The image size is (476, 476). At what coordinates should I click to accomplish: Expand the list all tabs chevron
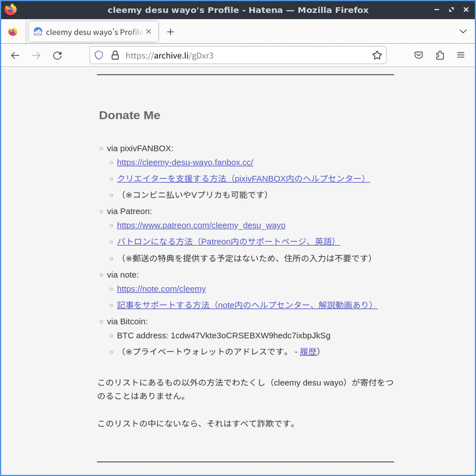coord(463,32)
